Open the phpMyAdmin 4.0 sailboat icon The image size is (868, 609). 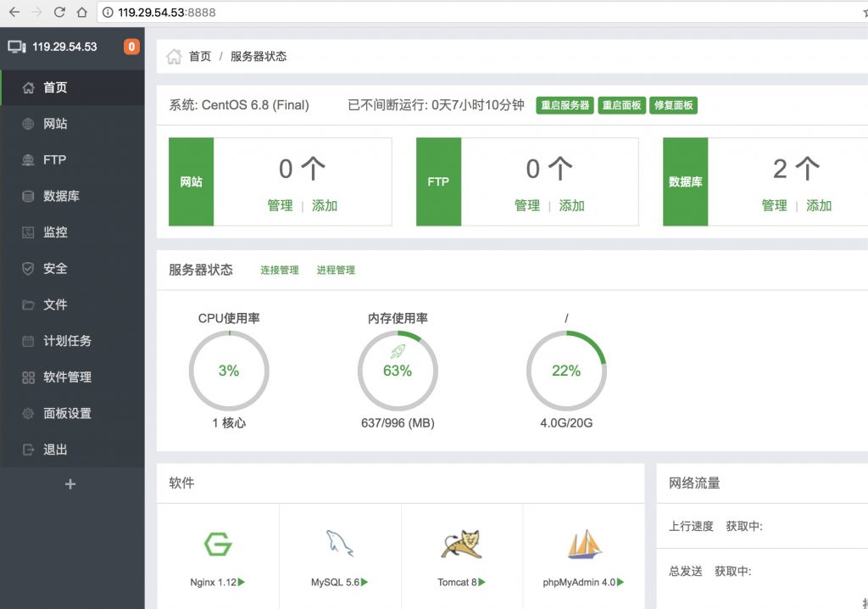click(x=583, y=544)
